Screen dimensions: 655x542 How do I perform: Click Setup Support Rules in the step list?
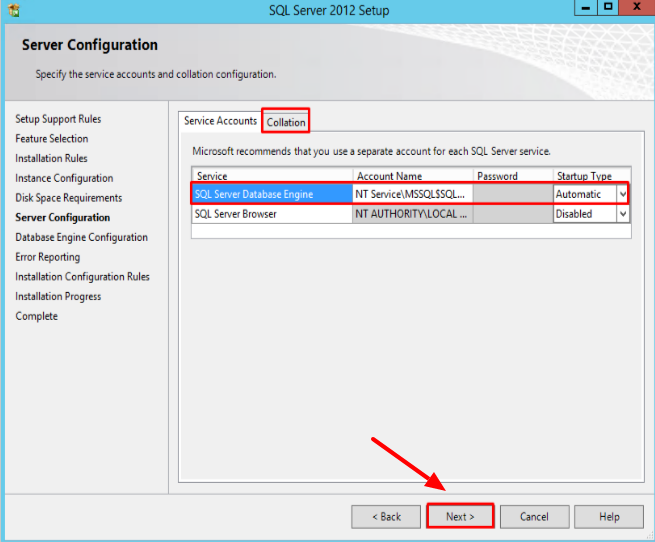58,119
